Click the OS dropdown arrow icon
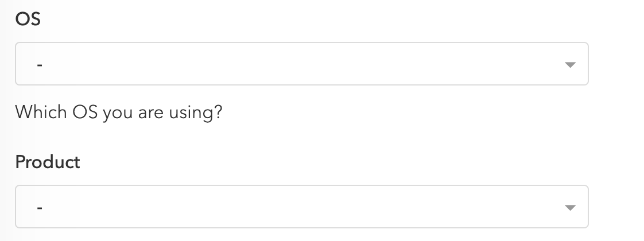The image size is (644, 241). click(x=570, y=65)
